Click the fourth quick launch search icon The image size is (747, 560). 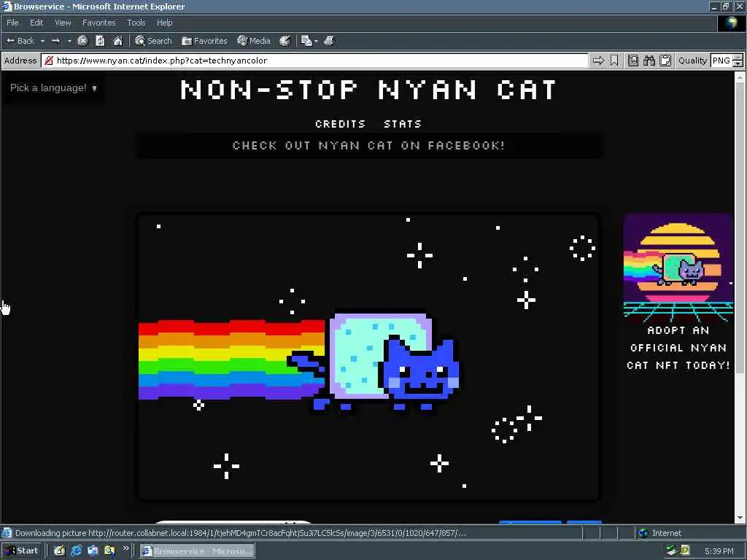click(x=109, y=551)
